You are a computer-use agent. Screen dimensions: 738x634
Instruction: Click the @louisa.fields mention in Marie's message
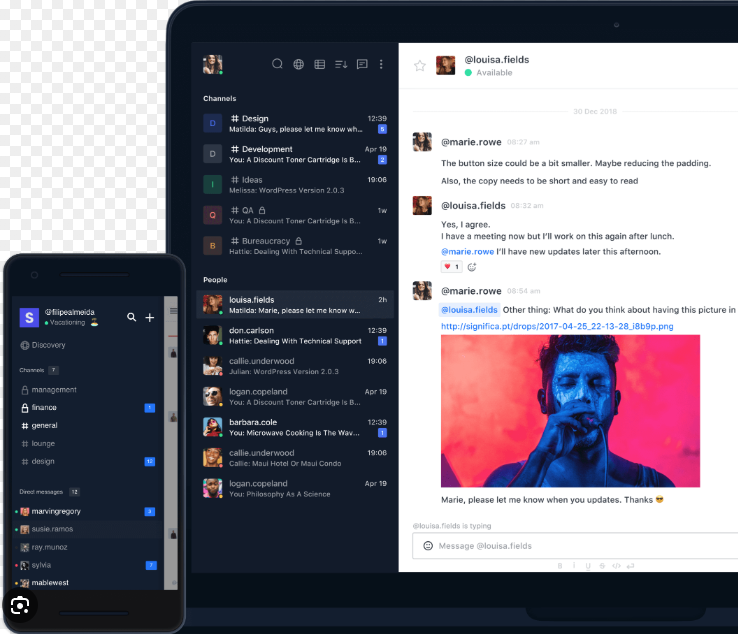[469, 310]
